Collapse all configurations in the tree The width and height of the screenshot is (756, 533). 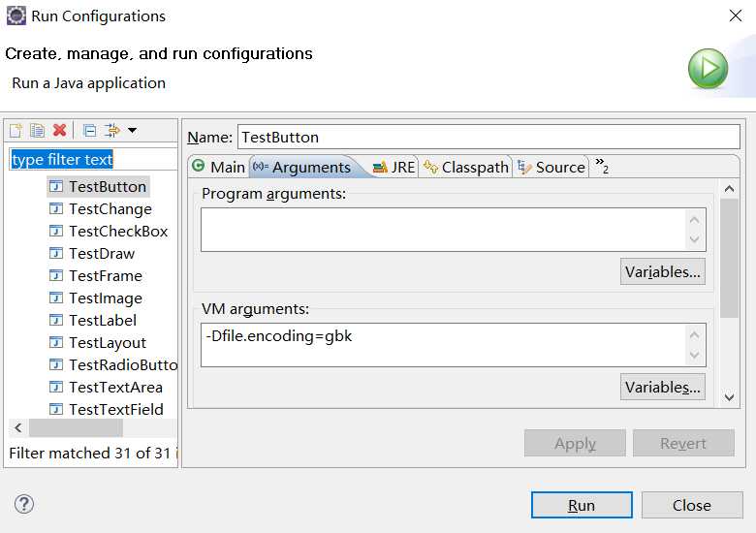(x=90, y=130)
